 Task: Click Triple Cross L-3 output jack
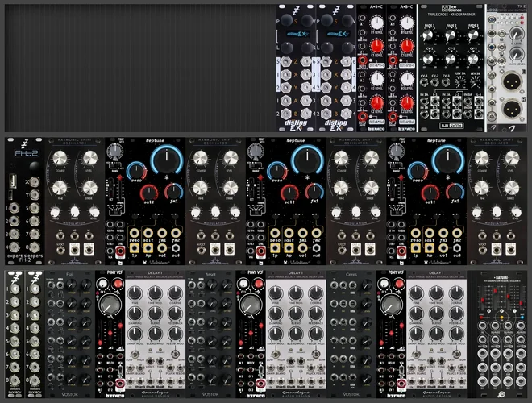click(x=479, y=101)
